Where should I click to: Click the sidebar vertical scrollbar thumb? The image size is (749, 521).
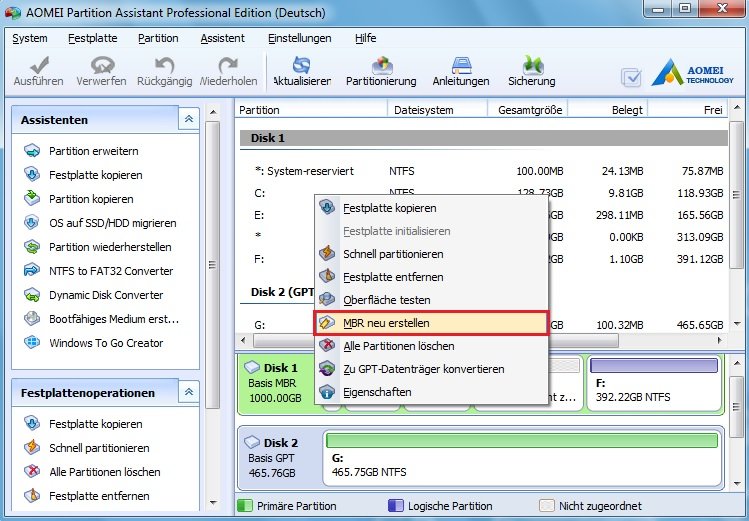click(213, 265)
